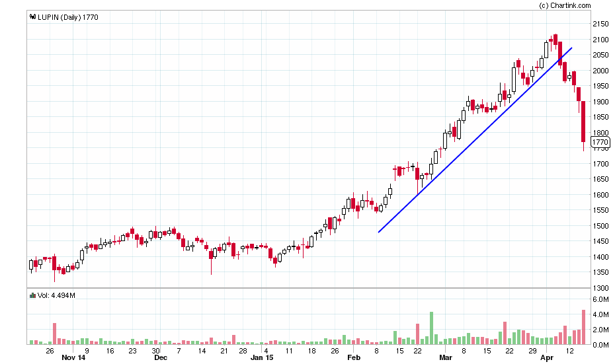Select the 2000 price axis label
This screenshot has height=364, width=615.
click(x=600, y=71)
